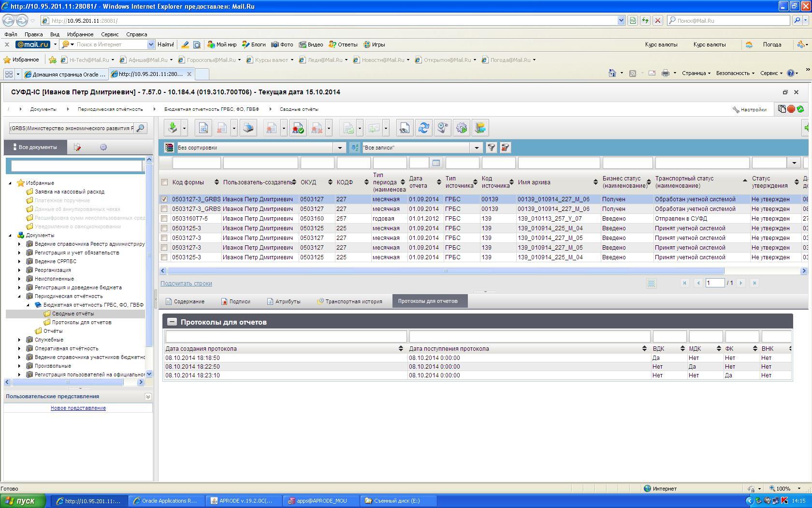Collapse the 'Периодическая отчётность' tree node
This screenshot has height=508, width=812.
tap(19, 296)
